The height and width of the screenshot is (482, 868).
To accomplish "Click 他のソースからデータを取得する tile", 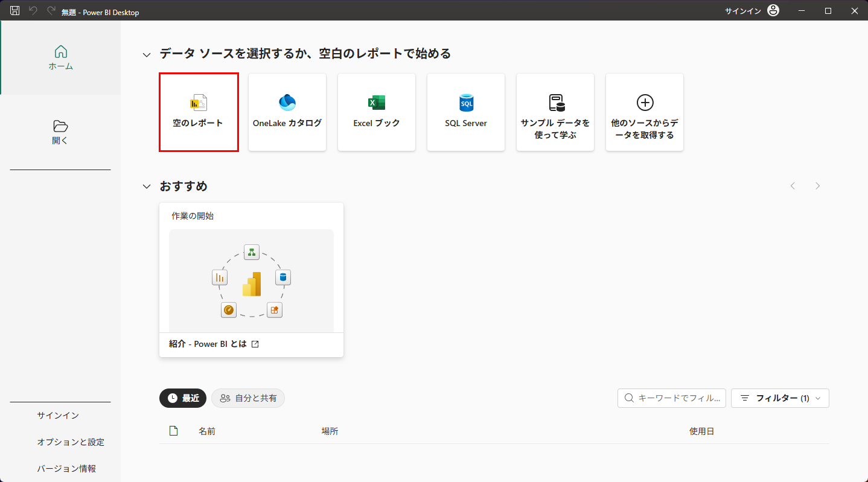I will click(x=645, y=112).
